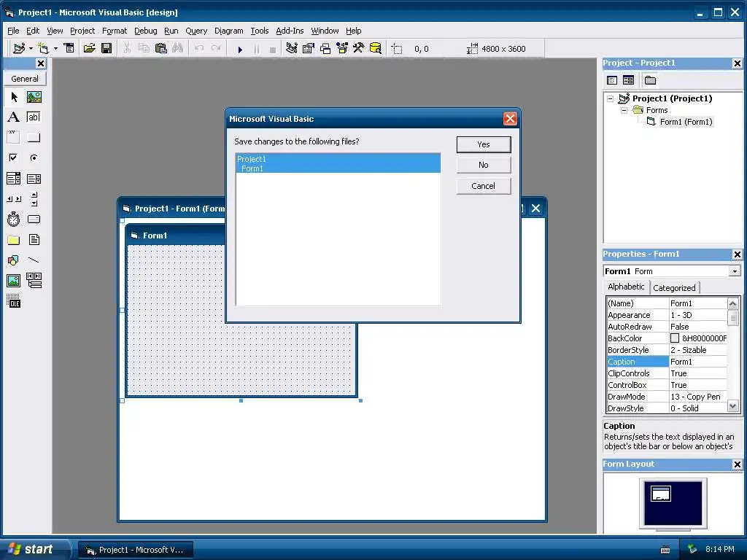Viewport: 747px width, 560px height.
Task: Open the Menu Editor toolbar icon
Action: click(69, 48)
